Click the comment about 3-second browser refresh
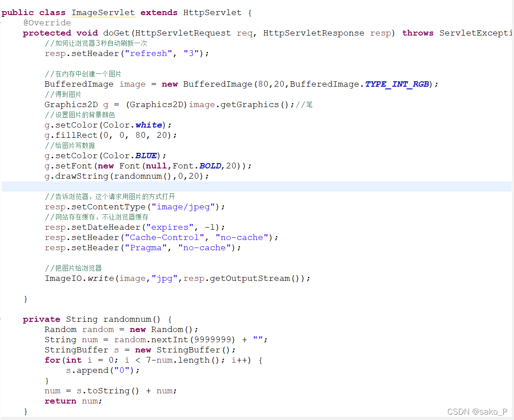The width and height of the screenshot is (514, 420). pos(96,43)
